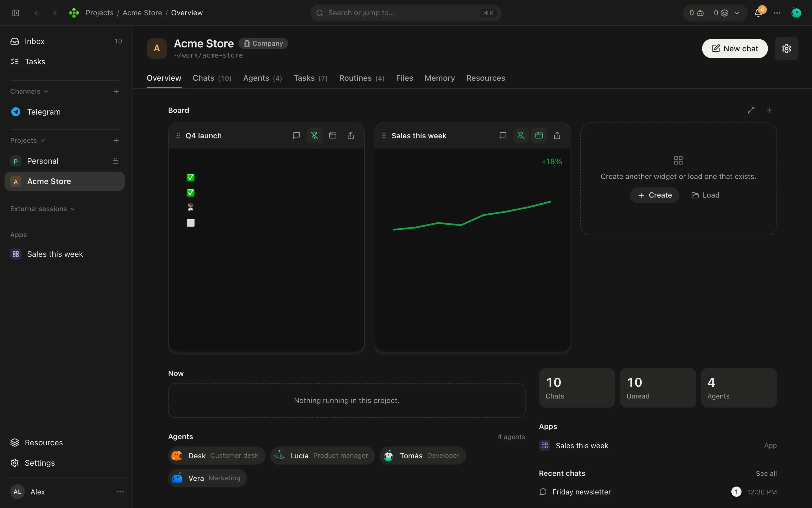Start a New chat
The height and width of the screenshot is (508, 812).
click(735, 48)
